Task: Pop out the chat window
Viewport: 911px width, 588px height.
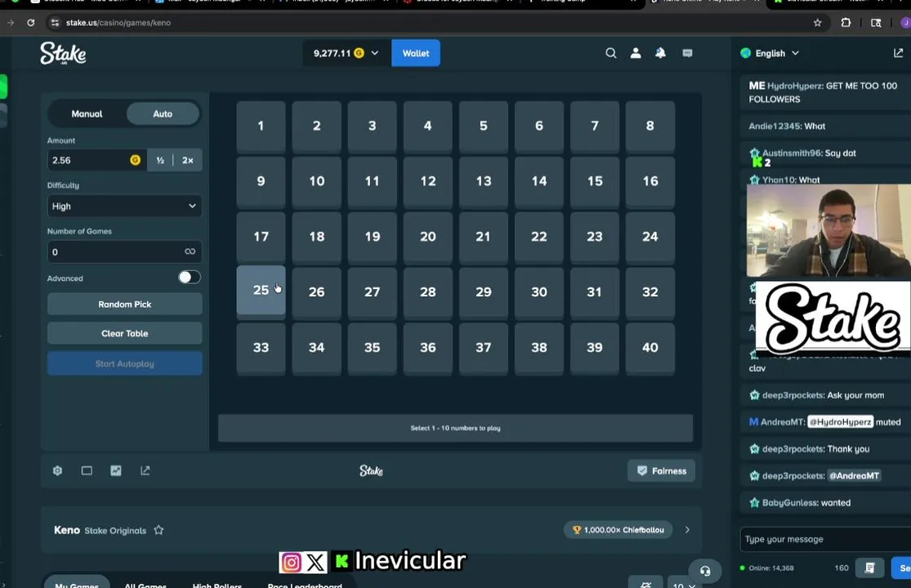Action: (x=898, y=53)
